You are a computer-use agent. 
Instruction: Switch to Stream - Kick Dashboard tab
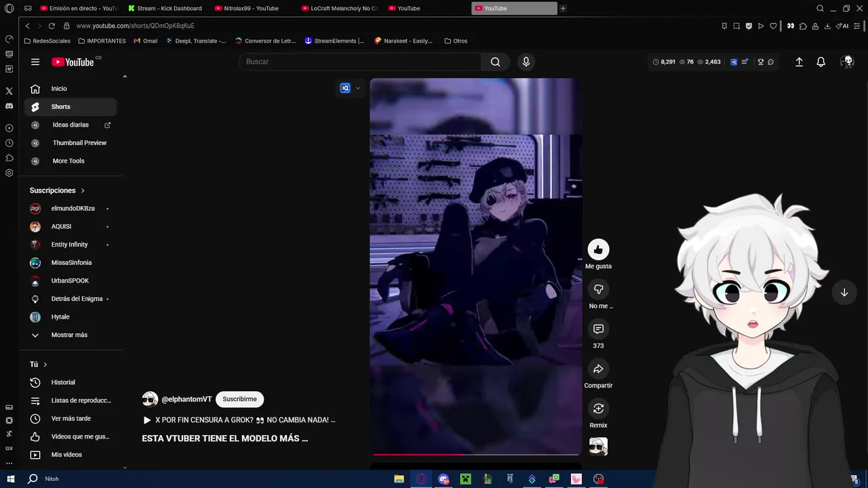[x=165, y=8]
